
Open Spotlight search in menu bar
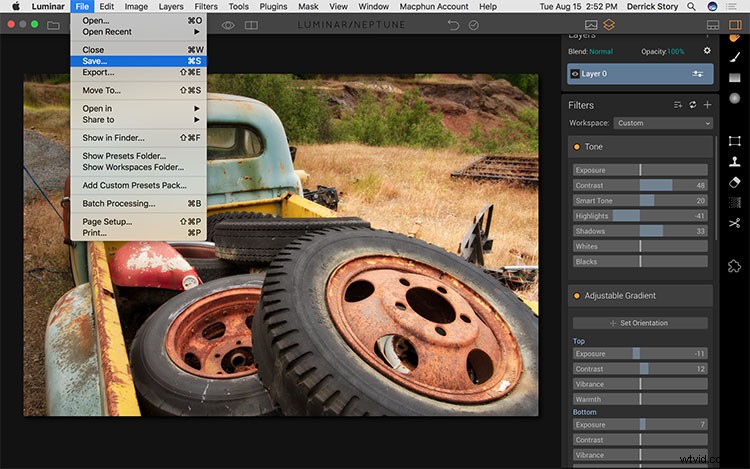(691, 6)
